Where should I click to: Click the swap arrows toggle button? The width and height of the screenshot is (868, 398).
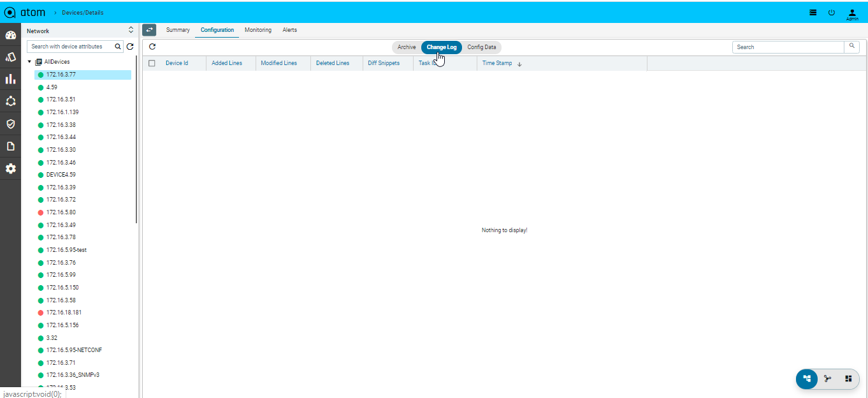pos(149,30)
